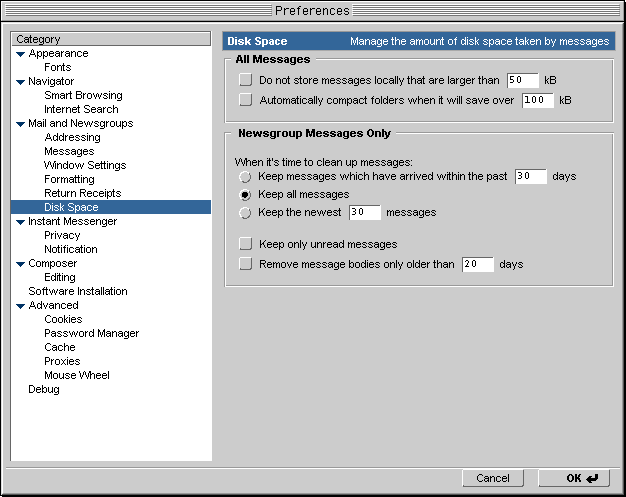Select 'Keep the newest' radio button
626x497 pixels.
245,213
